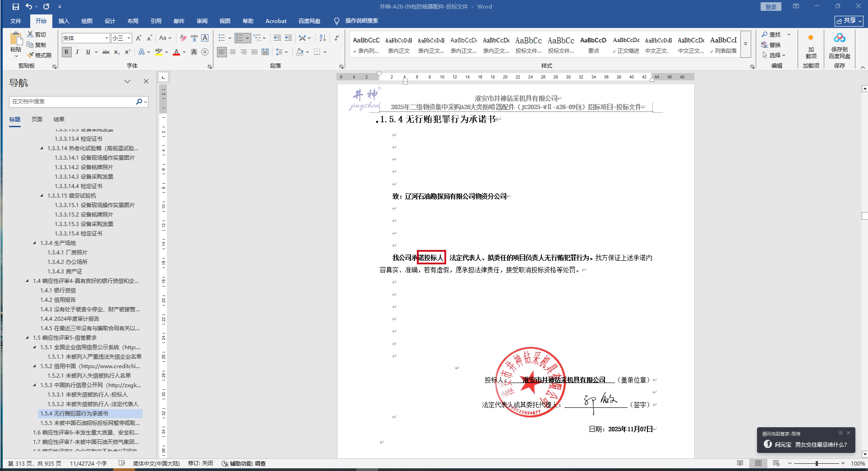
Task: Save the document with the floppy icon
Action: 16,7
